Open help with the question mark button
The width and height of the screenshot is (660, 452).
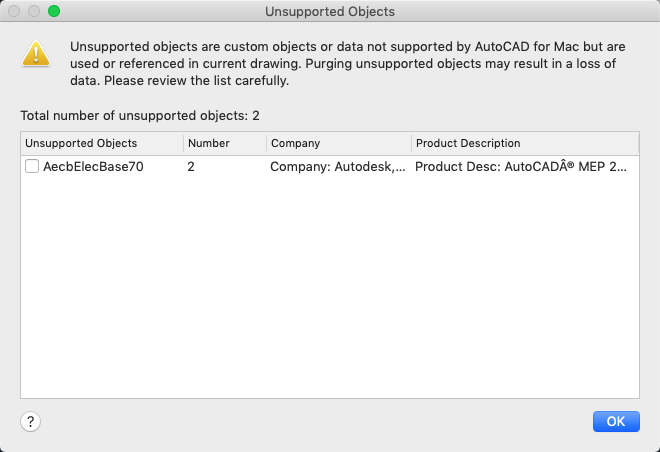click(31, 421)
